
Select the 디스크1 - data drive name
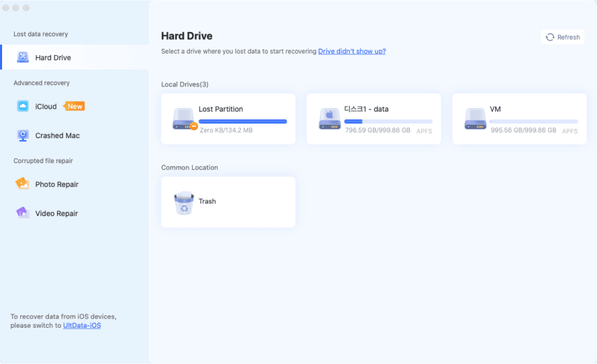click(x=367, y=109)
